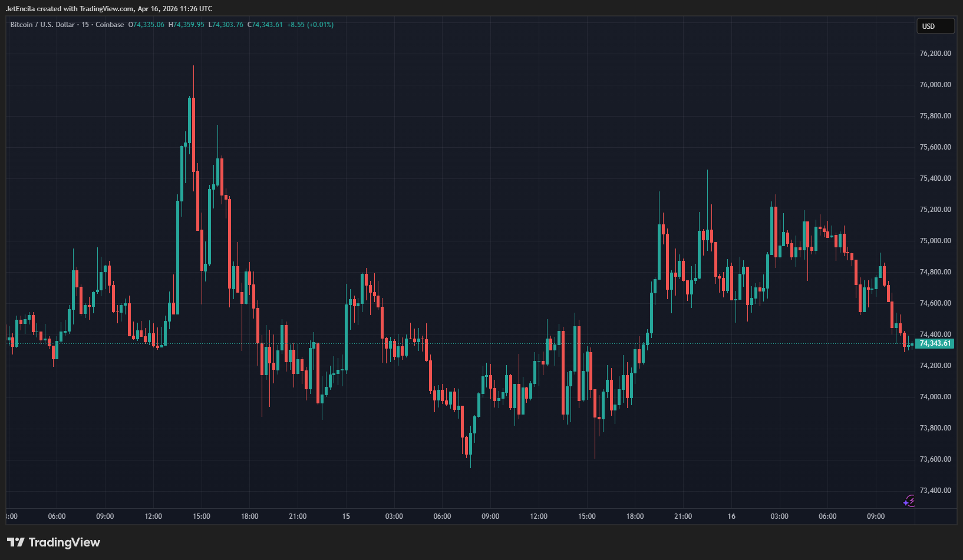Click the 74,000.00 price axis label

(x=935, y=397)
